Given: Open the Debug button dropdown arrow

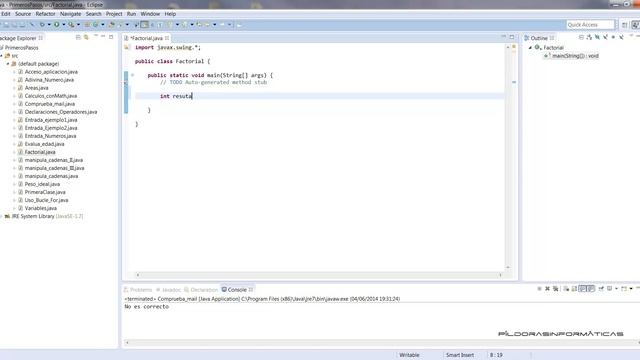Looking at the screenshot, I should pos(49,24).
